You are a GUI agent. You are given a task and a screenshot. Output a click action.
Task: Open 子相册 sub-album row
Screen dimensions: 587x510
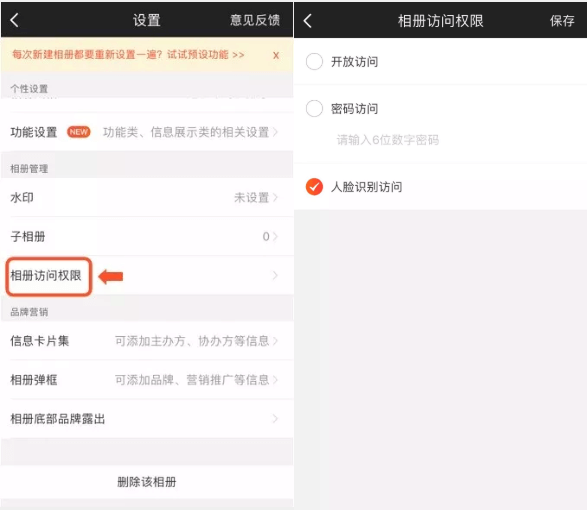click(147, 236)
